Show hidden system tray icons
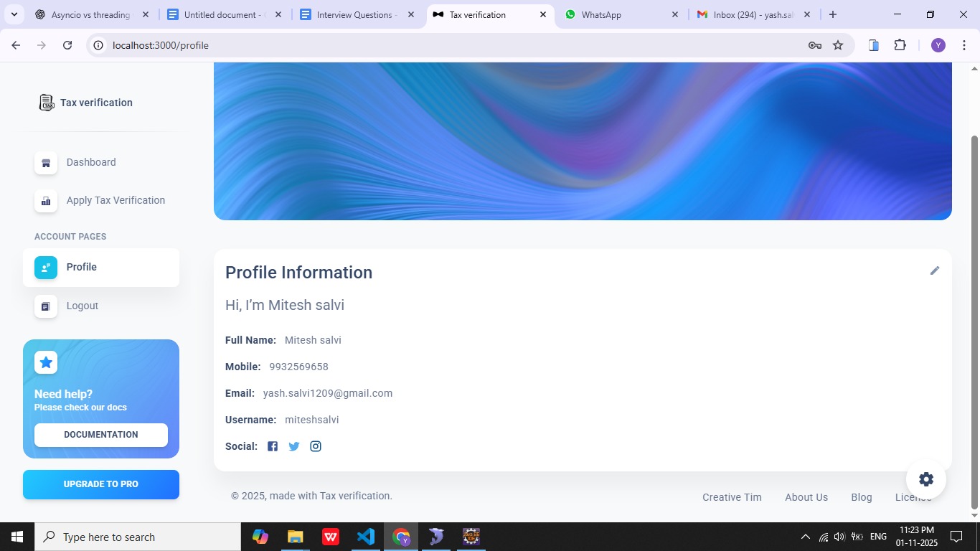The image size is (980, 551). pyautogui.click(x=805, y=537)
